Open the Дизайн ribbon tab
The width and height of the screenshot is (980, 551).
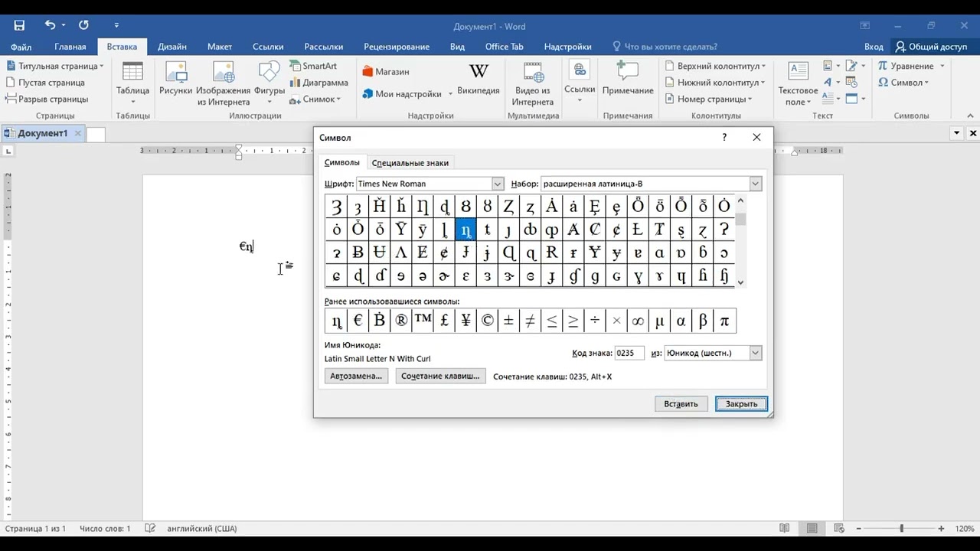(172, 47)
